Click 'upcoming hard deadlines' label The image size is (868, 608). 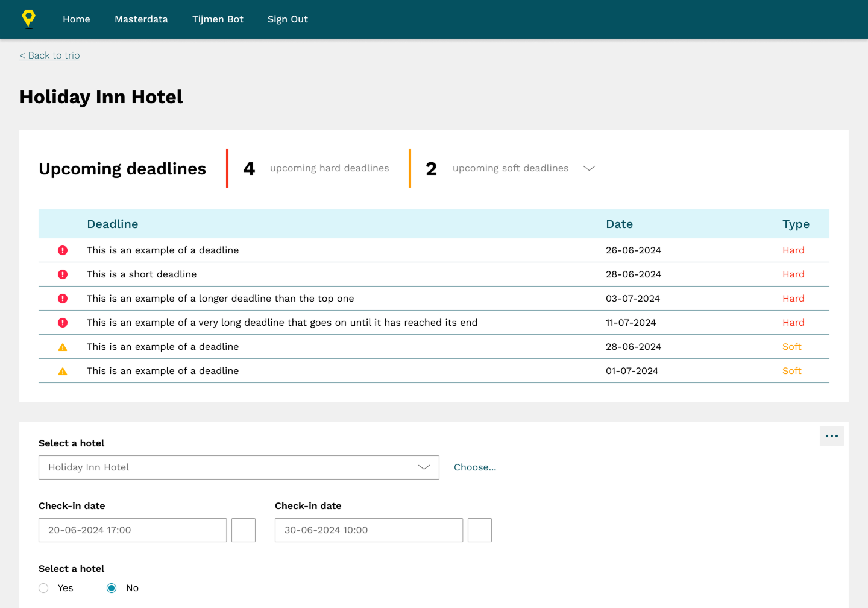pyautogui.click(x=330, y=168)
